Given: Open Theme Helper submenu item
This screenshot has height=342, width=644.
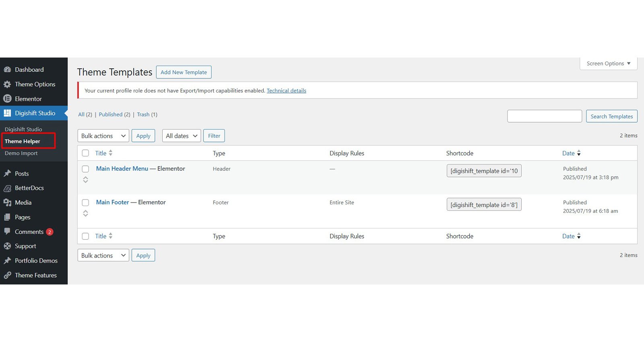Looking at the screenshot, I should click(x=23, y=141).
